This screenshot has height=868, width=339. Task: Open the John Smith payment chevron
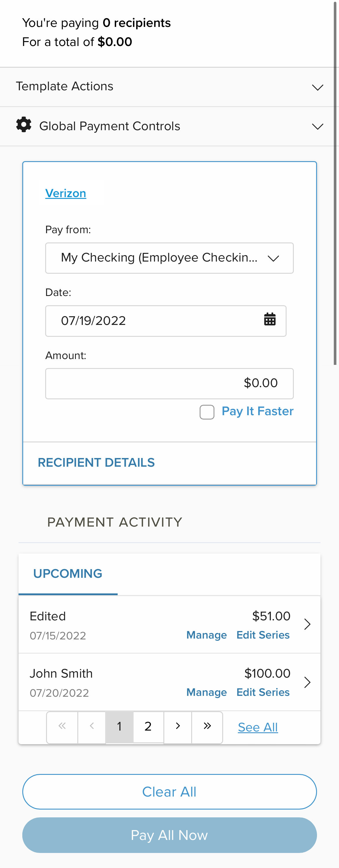pyautogui.click(x=307, y=682)
